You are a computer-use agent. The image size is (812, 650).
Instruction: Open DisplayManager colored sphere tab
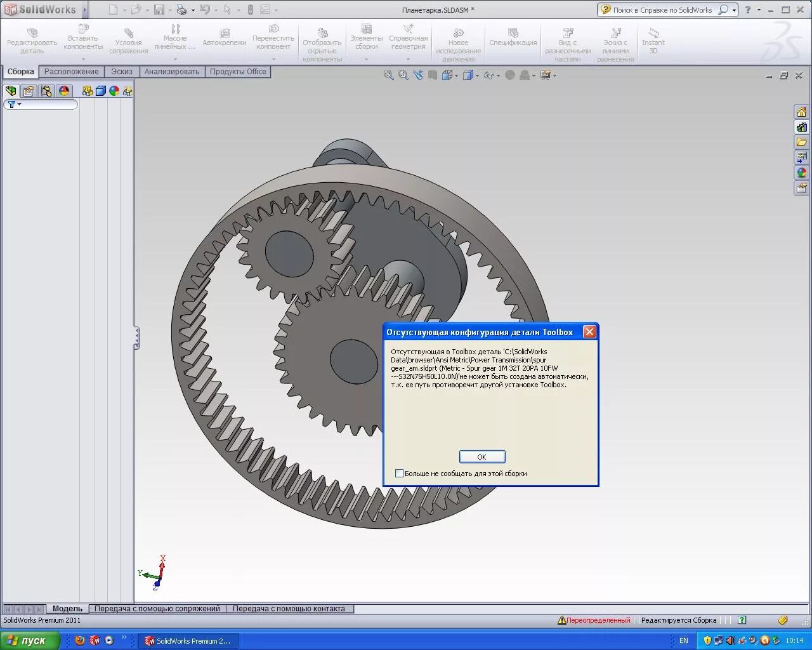[x=64, y=91]
